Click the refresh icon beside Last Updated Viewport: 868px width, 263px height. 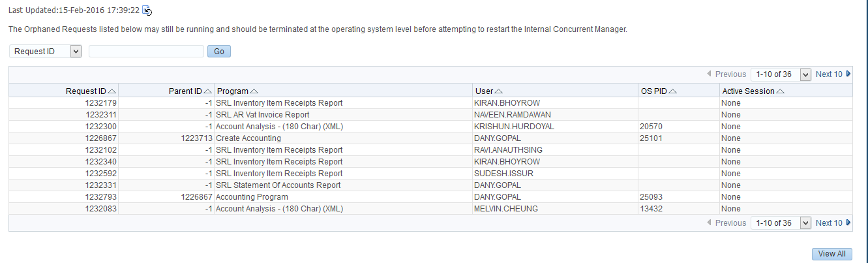pos(147,10)
